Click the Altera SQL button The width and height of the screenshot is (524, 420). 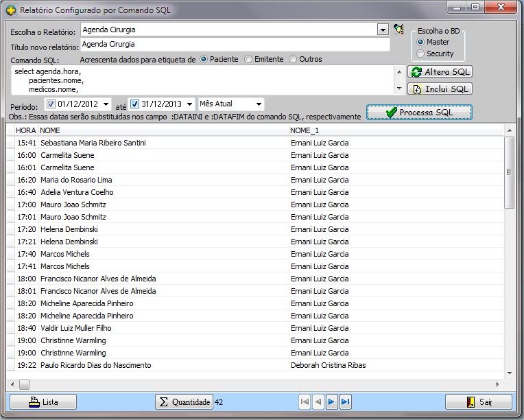[440, 72]
